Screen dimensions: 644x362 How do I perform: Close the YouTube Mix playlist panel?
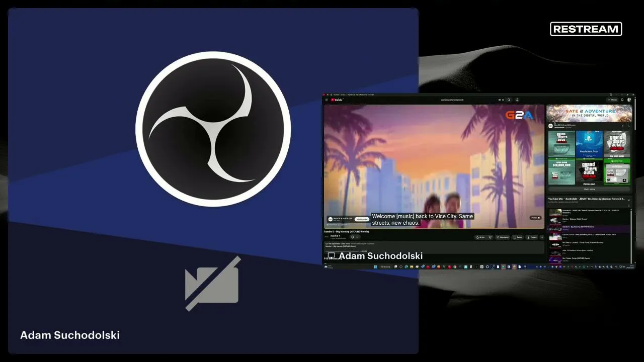pos(628,200)
